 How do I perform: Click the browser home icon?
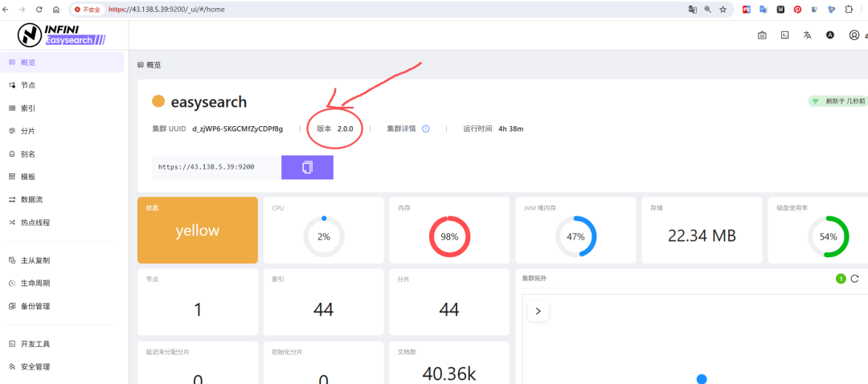tap(56, 10)
